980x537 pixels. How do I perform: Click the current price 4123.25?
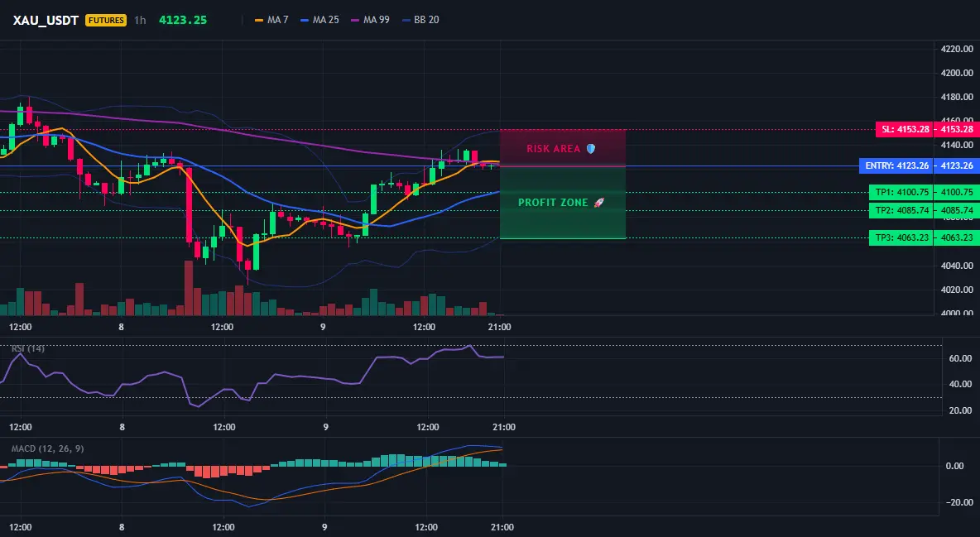[x=182, y=20]
